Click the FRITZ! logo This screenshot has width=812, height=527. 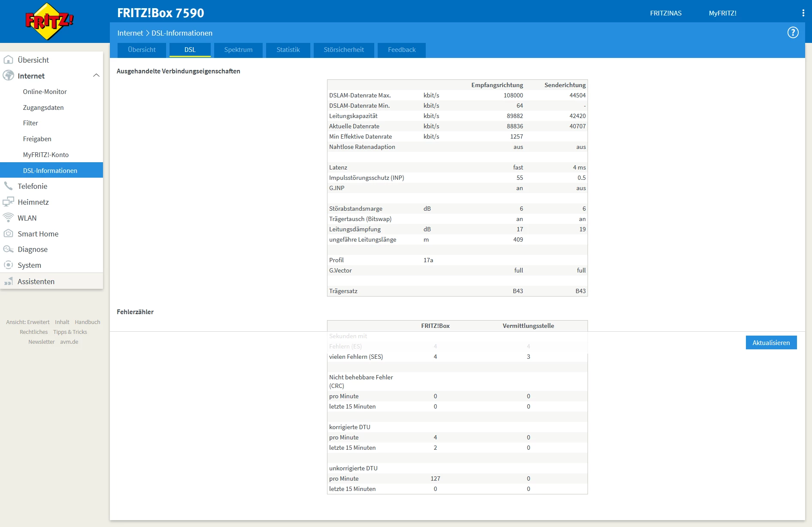[49, 21]
